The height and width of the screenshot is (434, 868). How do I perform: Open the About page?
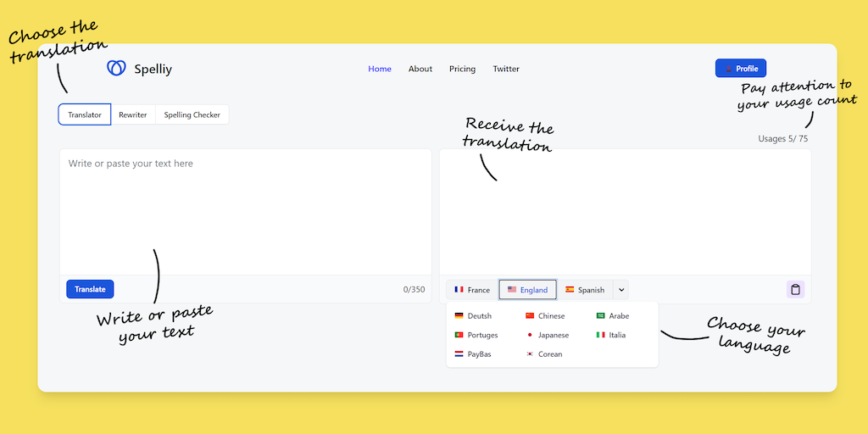pyautogui.click(x=420, y=69)
